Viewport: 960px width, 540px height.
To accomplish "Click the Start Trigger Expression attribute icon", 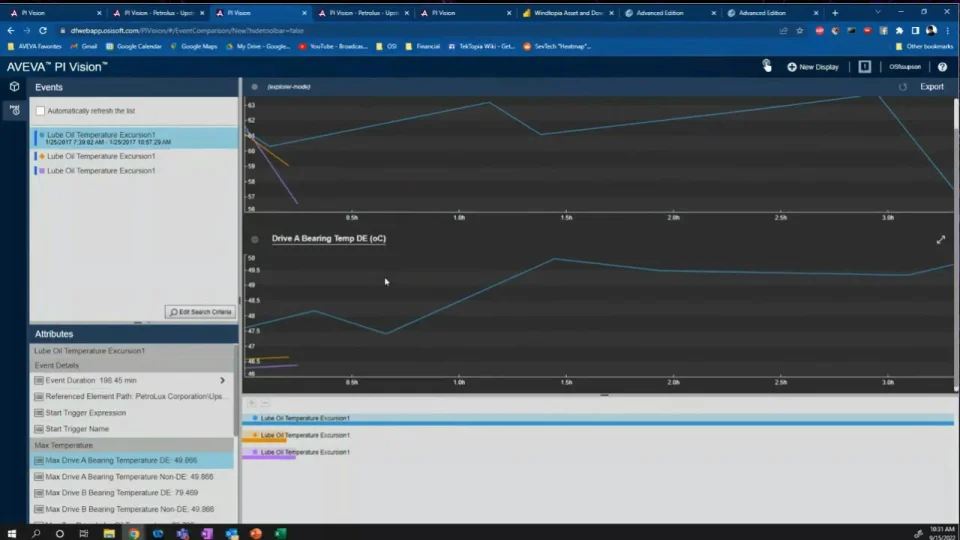I will click(39, 413).
